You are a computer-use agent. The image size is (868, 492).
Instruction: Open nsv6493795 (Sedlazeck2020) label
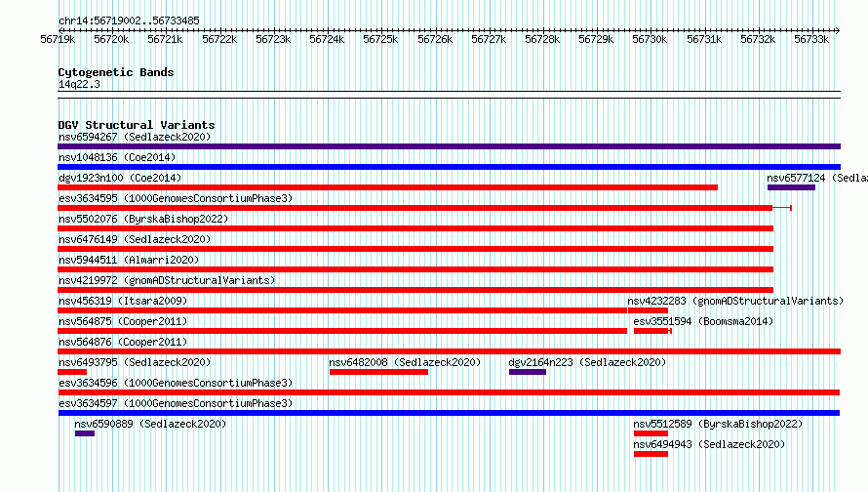tap(135, 362)
